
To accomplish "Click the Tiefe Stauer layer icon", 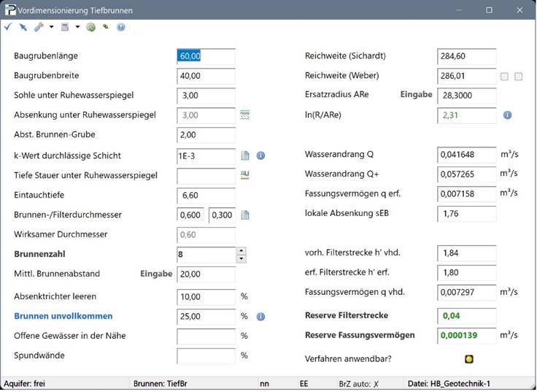I will coord(246,174).
